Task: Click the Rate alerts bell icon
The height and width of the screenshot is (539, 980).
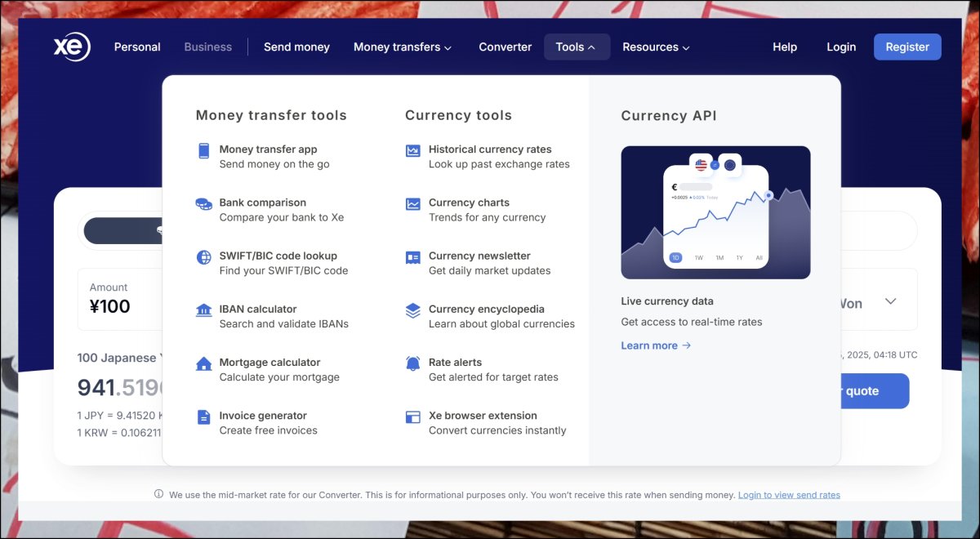Action: (413, 363)
